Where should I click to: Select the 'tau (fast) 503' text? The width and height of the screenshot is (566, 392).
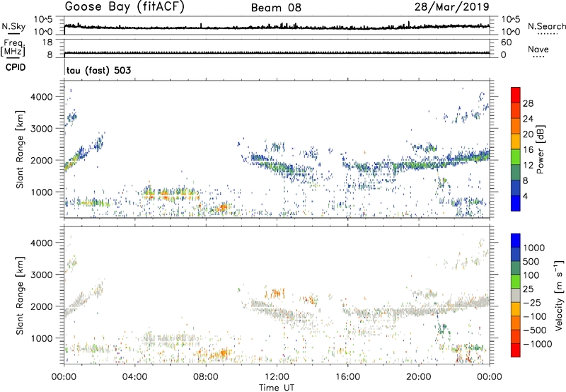[x=98, y=70]
